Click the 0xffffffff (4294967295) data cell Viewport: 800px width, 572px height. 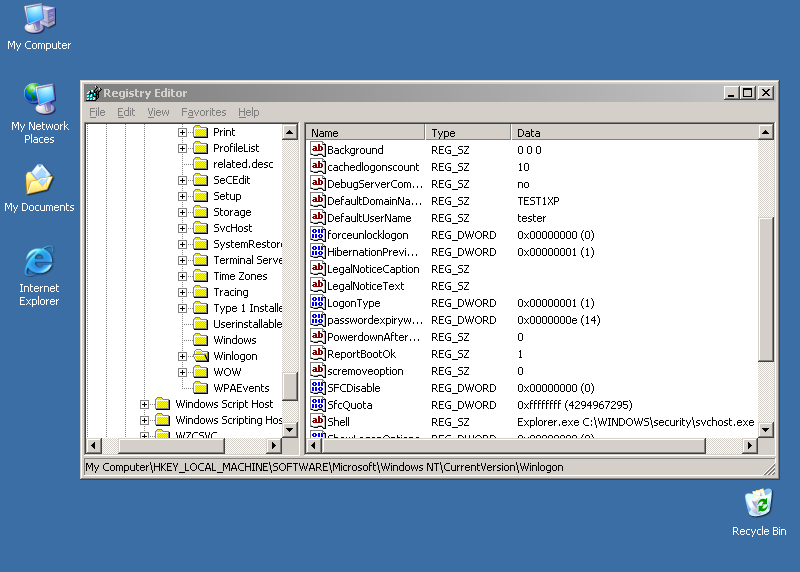click(x=574, y=405)
